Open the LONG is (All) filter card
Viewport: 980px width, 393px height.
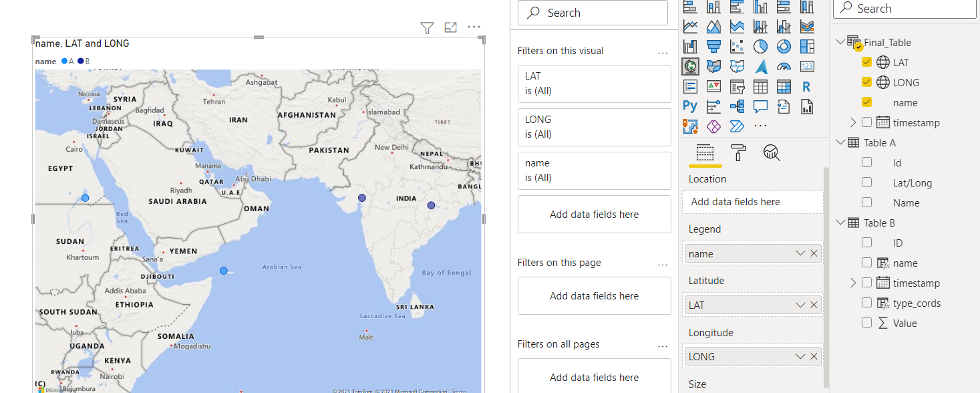click(594, 127)
